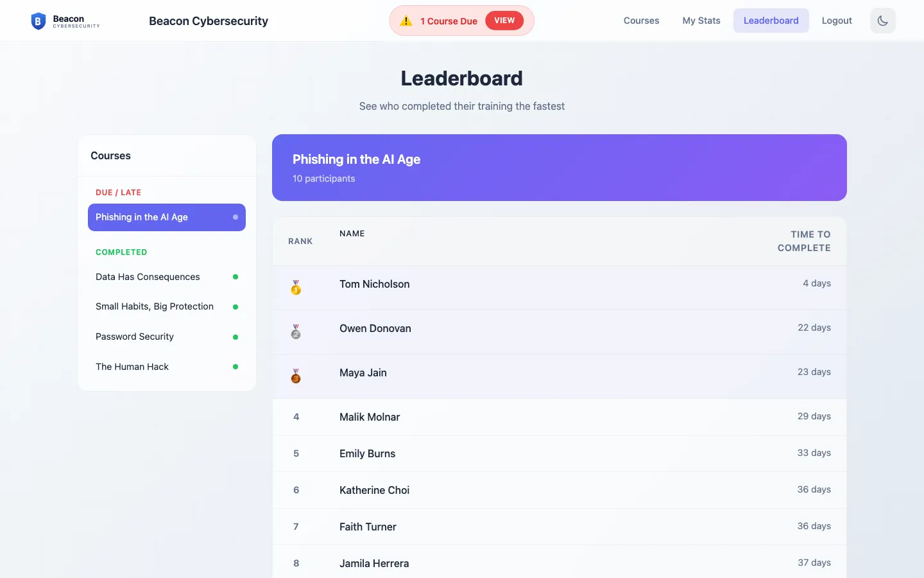The height and width of the screenshot is (578, 924).
Task: Click the rank number 6
Action: tap(296, 490)
